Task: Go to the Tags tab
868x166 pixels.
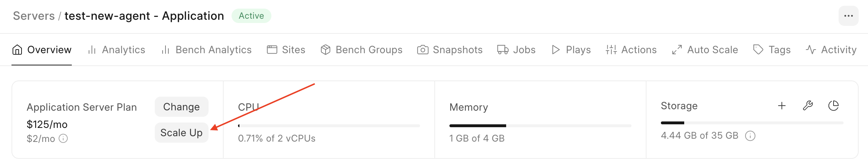Action: click(x=772, y=50)
